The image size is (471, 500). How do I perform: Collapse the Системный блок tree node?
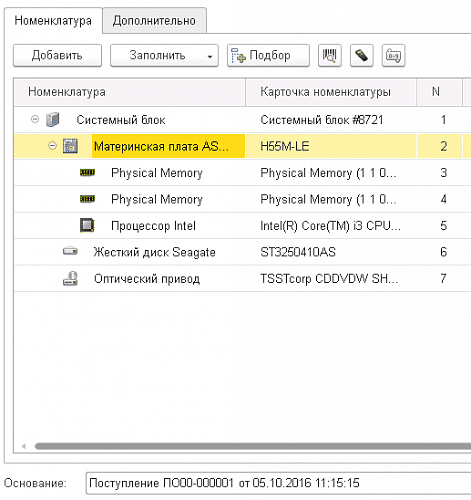pyautogui.click(x=35, y=119)
